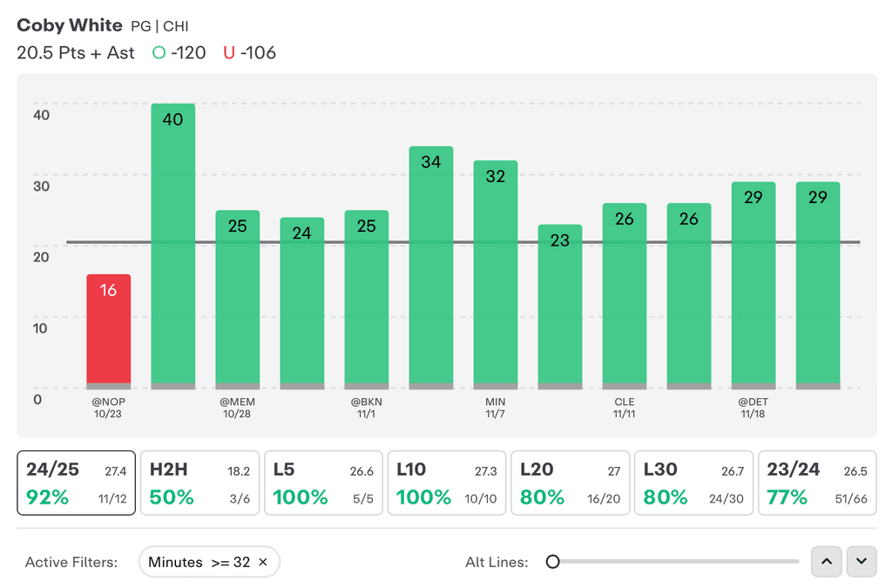Viewport: 892px width, 588px height.
Task: Click the player name Coby White
Action: [x=70, y=25]
